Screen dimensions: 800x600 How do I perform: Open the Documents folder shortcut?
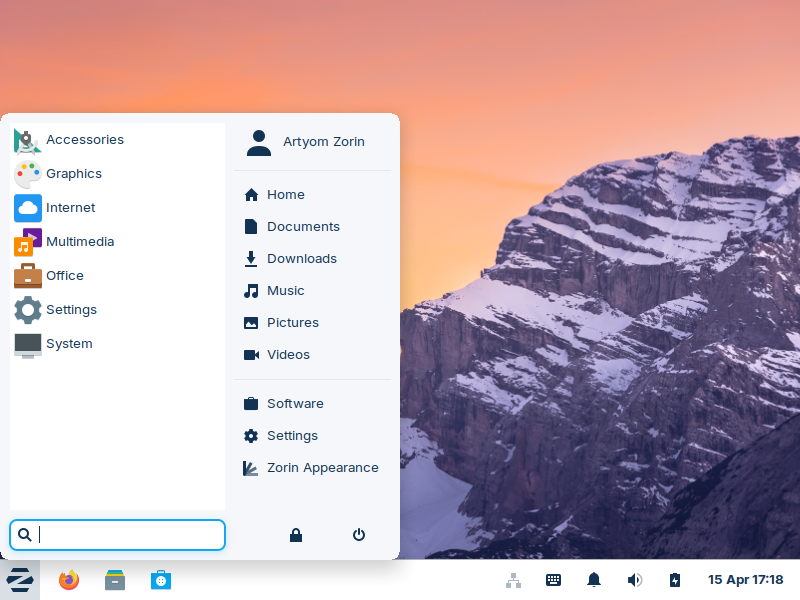click(x=302, y=226)
